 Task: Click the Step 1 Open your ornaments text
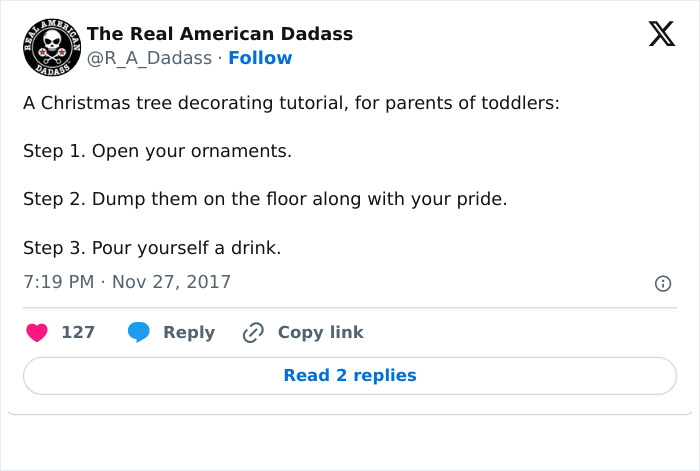coord(157,152)
